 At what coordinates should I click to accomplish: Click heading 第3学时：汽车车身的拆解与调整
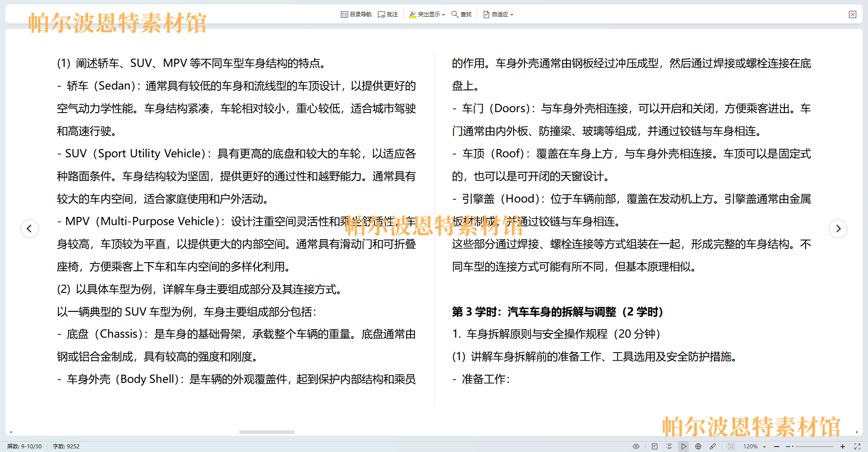tap(557, 312)
